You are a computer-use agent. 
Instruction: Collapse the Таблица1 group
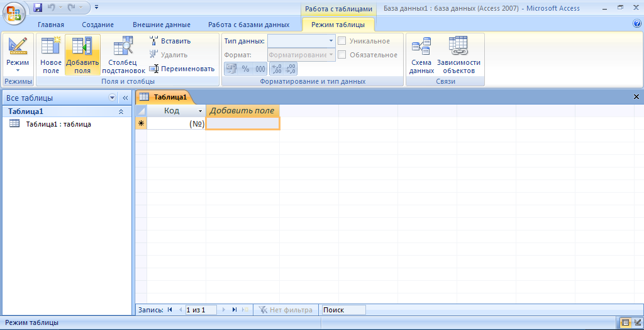pyautogui.click(x=121, y=111)
